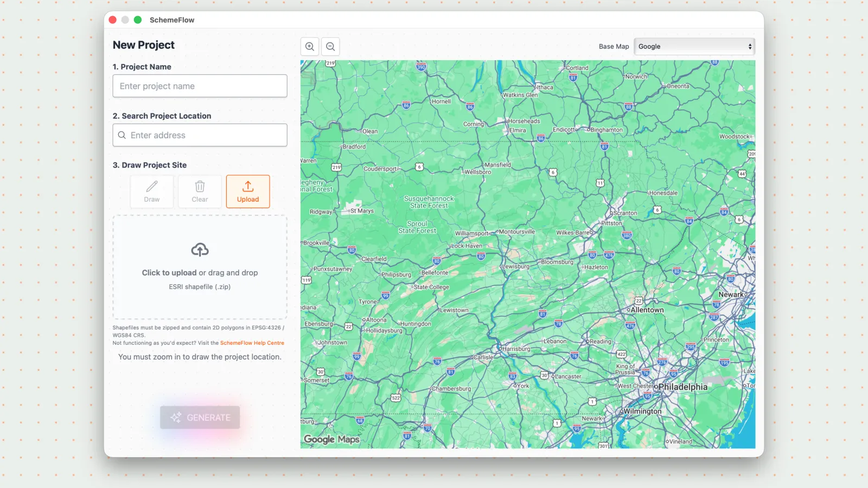Screen dimensions: 868x488
Task: Click the State College map label
Action: (431, 287)
